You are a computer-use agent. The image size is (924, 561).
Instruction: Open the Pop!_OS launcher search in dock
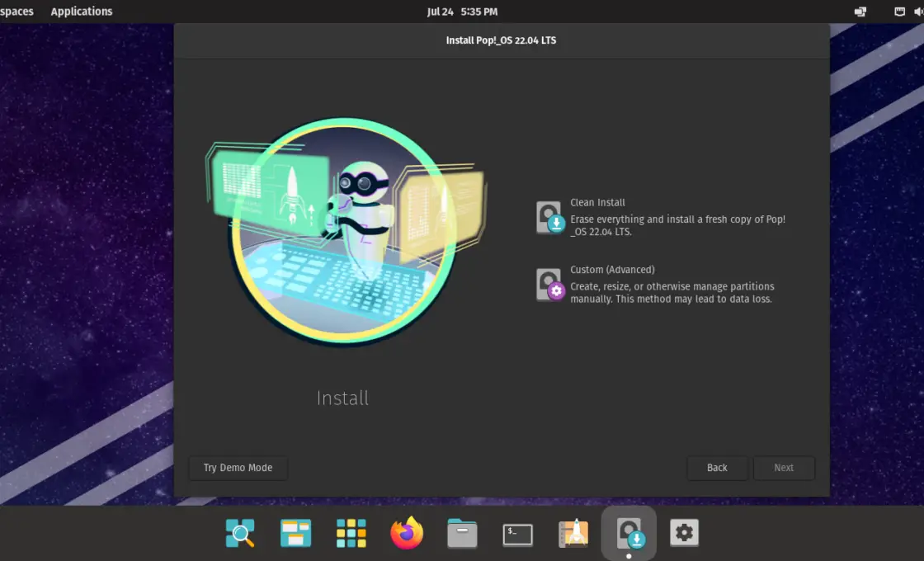pyautogui.click(x=240, y=534)
